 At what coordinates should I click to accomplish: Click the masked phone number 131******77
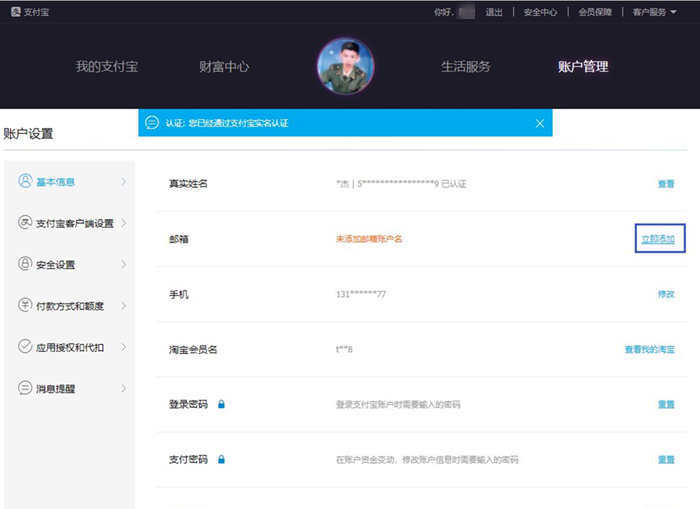pyautogui.click(x=361, y=294)
